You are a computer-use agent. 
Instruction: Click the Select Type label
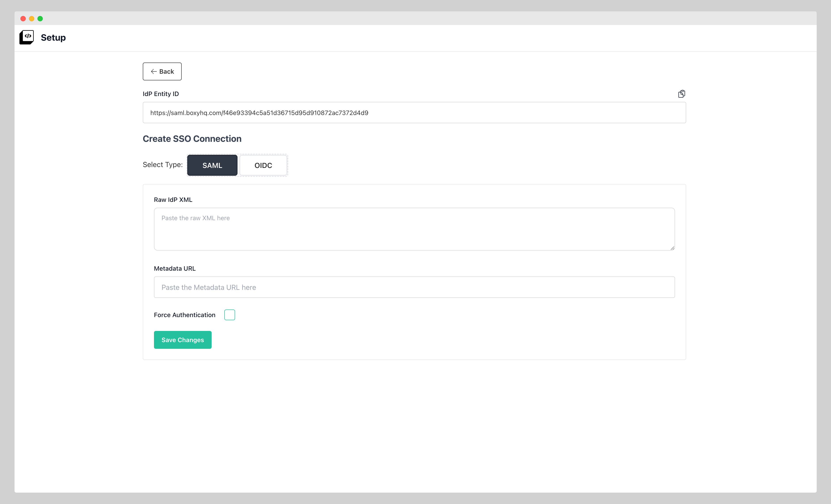[162, 165]
